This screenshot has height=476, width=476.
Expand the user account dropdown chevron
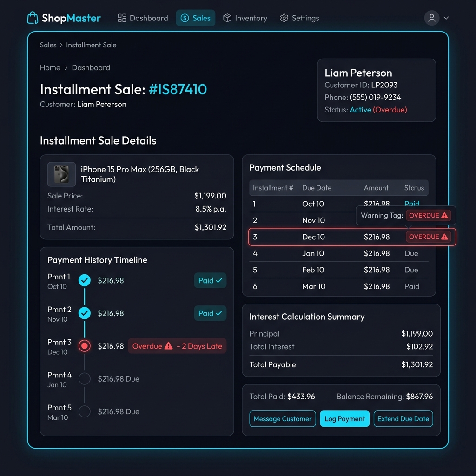pyautogui.click(x=446, y=18)
